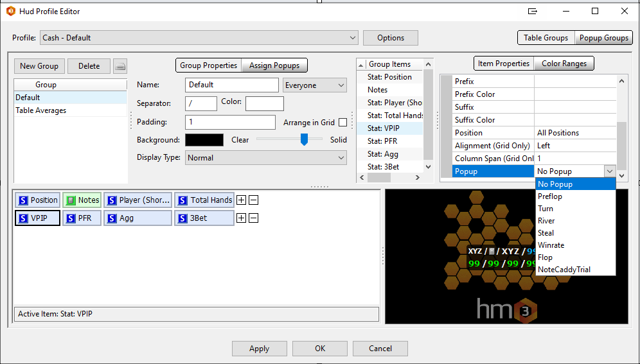Choose River from the popup list

pyautogui.click(x=575, y=221)
